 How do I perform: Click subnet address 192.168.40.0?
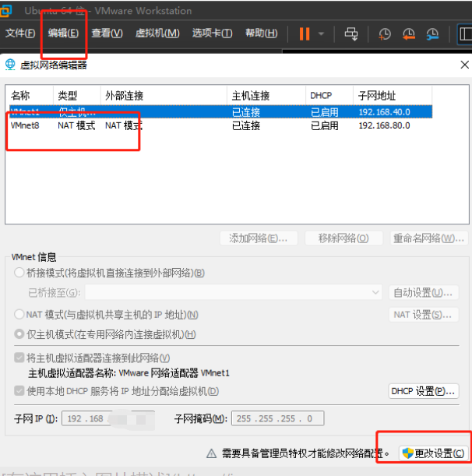coord(384,112)
